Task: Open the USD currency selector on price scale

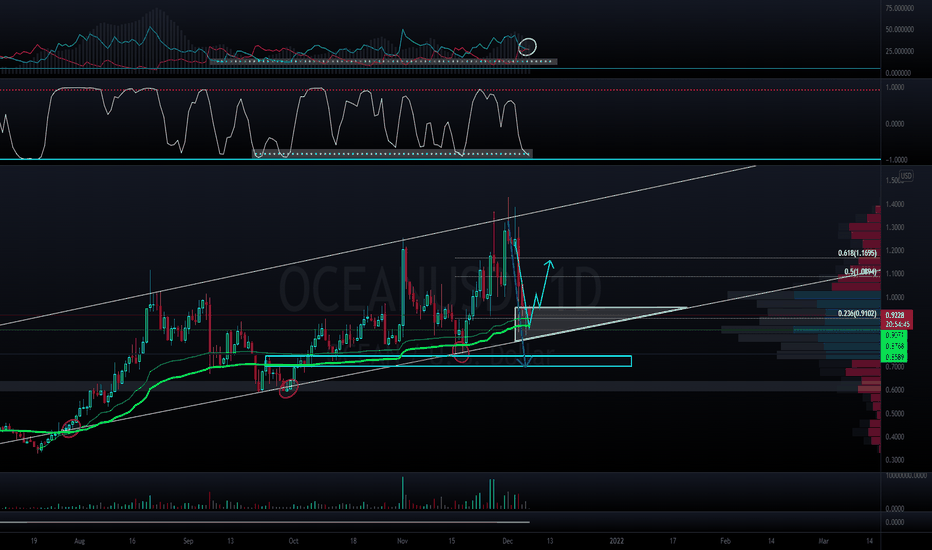Action: [x=905, y=176]
